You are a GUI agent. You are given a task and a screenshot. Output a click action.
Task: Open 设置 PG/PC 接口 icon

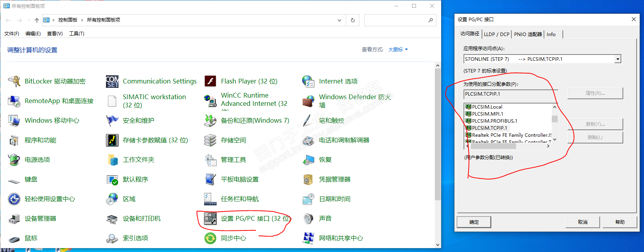[x=210, y=218]
